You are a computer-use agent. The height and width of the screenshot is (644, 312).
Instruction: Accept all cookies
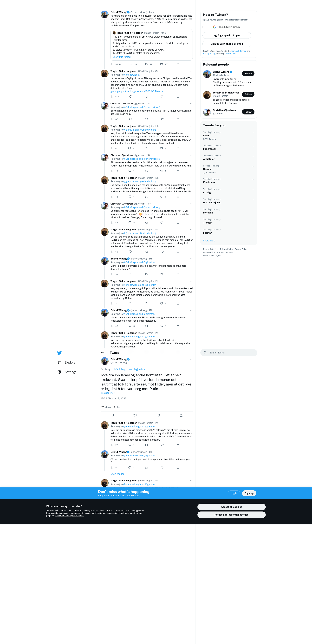[231, 507]
